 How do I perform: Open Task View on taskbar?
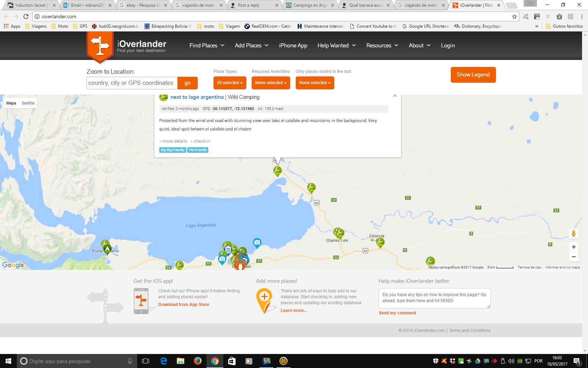pos(146,361)
